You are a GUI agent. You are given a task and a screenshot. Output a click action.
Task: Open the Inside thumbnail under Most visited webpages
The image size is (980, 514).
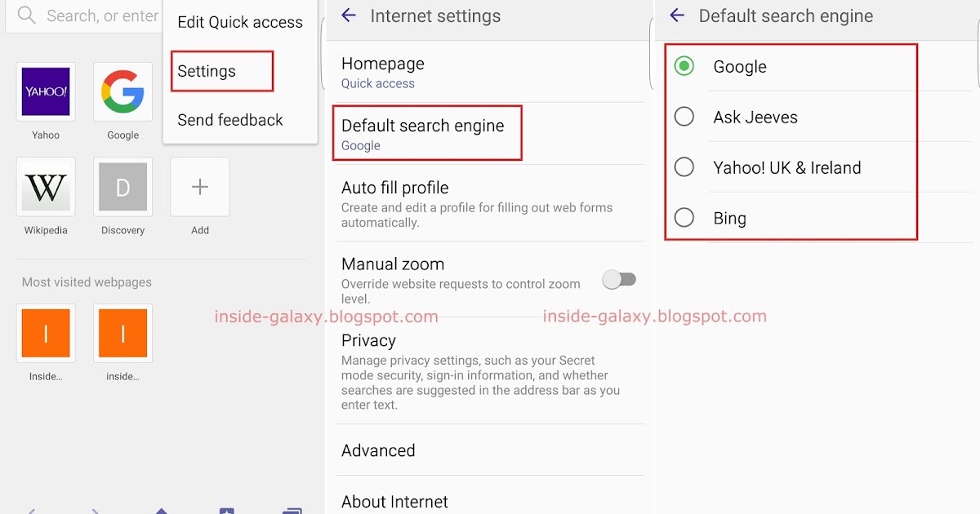45,333
